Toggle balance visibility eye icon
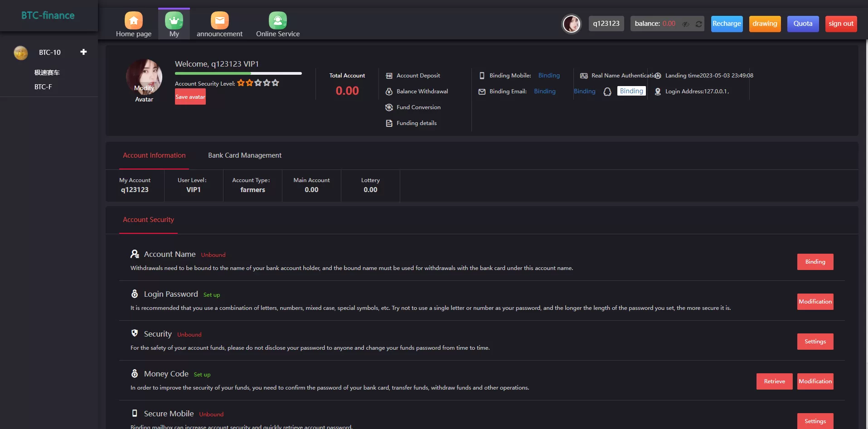The image size is (868, 429). (x=686, y=24)
